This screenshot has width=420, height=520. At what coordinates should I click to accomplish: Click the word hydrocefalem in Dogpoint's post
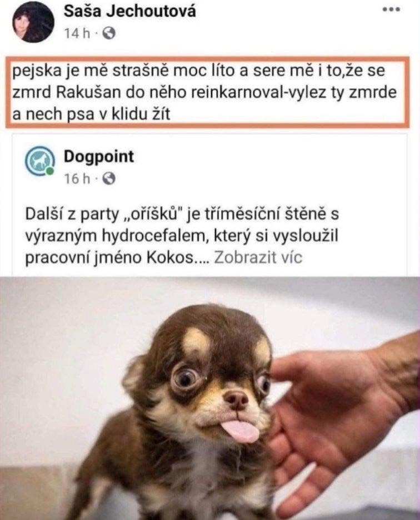(152, 236)
